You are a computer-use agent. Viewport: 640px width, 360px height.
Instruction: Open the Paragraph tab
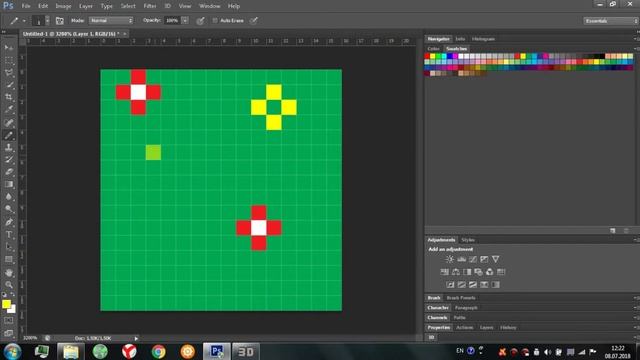pos(466,307)
